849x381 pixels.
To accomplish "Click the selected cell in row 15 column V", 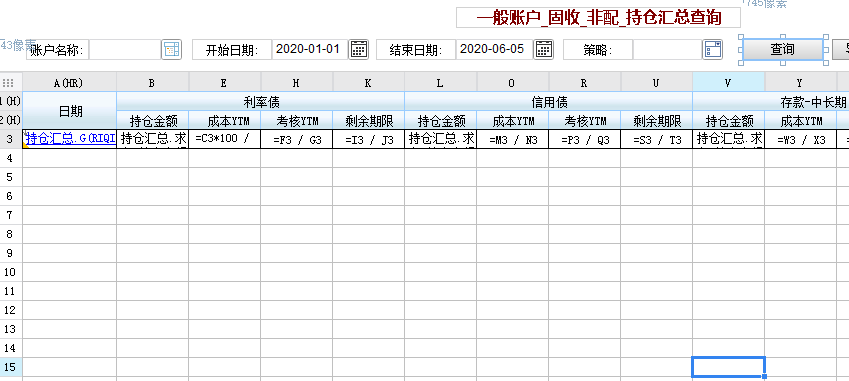I will pos(728,367).
